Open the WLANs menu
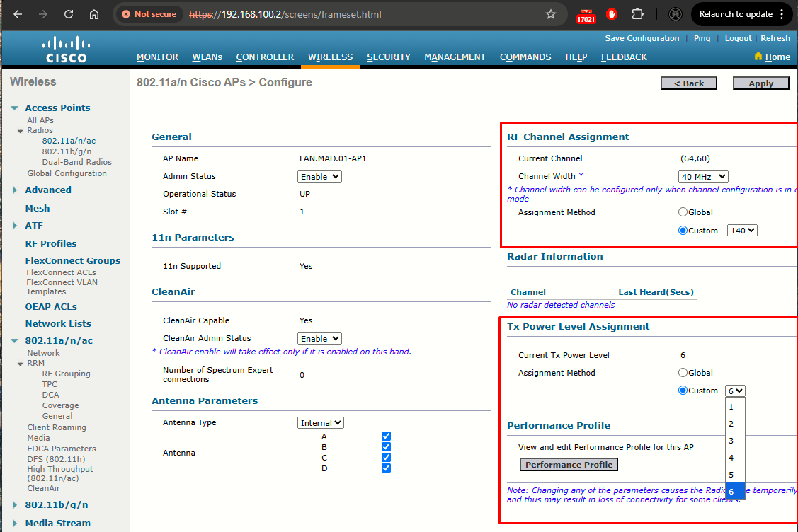This screenshot has width=798, height=532. click(207, 57)
